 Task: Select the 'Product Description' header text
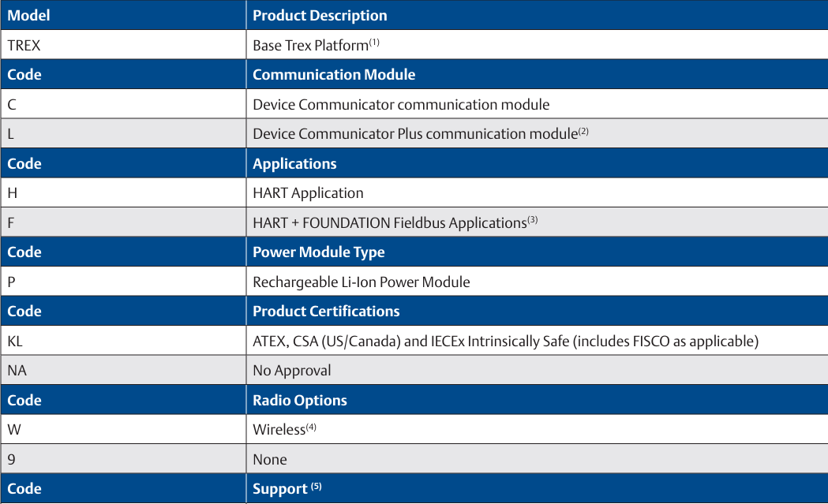tap(320, 15)
